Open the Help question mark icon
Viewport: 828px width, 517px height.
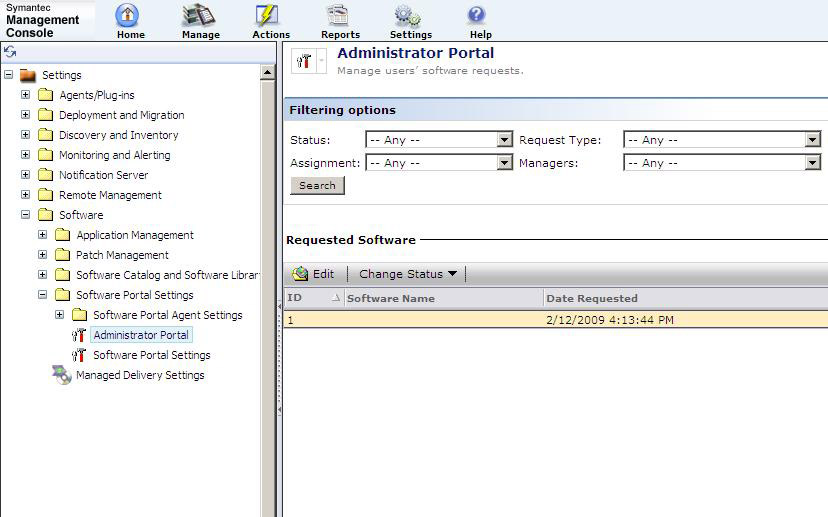(x=477, y=15)
